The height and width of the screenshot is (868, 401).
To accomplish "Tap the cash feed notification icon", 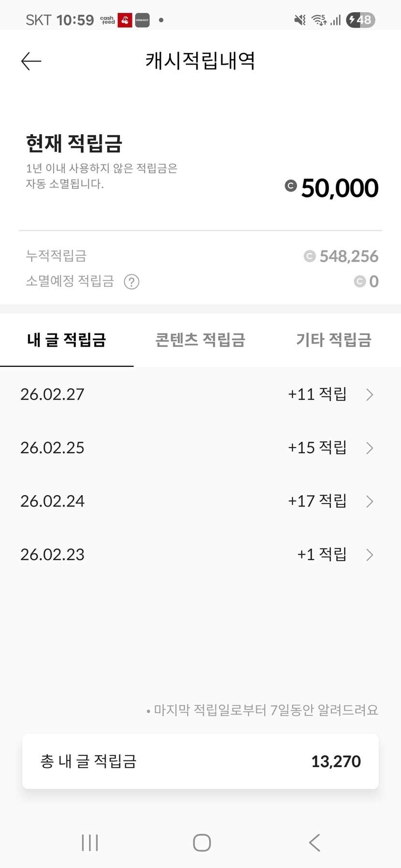I will (108, 20).
